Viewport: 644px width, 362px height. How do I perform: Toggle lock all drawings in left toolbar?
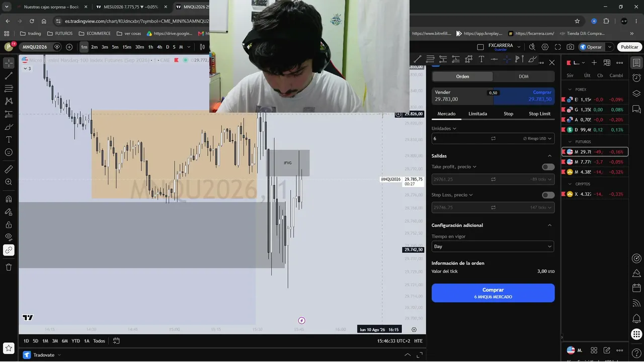(x=9, y=225)
